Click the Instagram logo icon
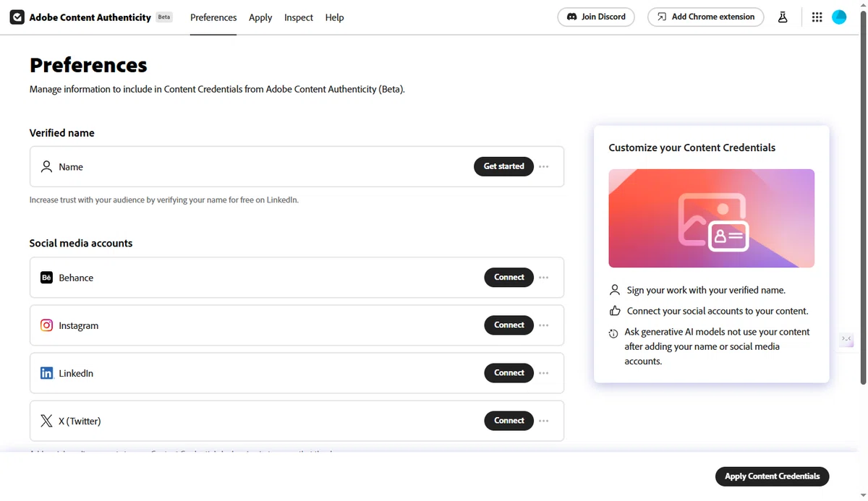 coord(46,325)
